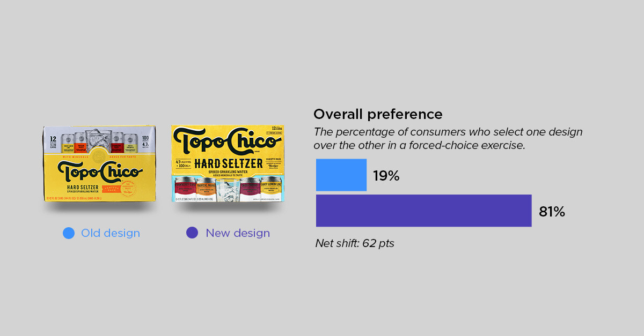Click the Net shift: 62 pts text
Viewport: 644px width, 336px height.
tap(355, 243)
